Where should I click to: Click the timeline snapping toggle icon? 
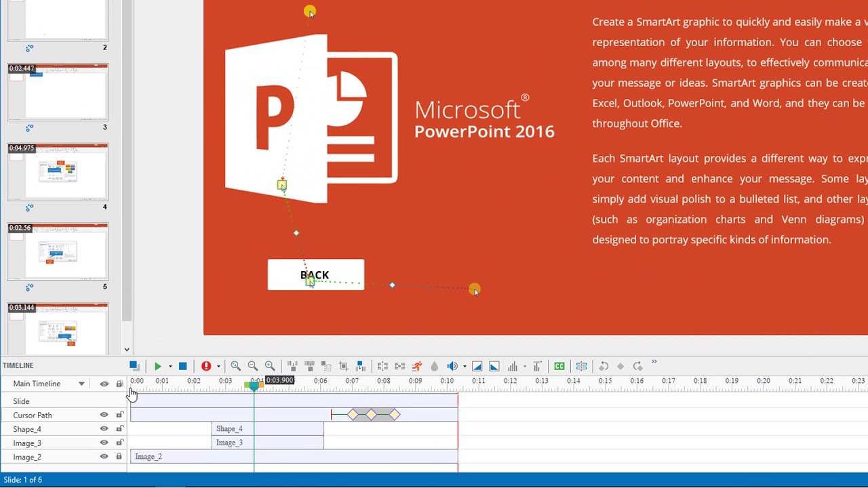[134, 366]
